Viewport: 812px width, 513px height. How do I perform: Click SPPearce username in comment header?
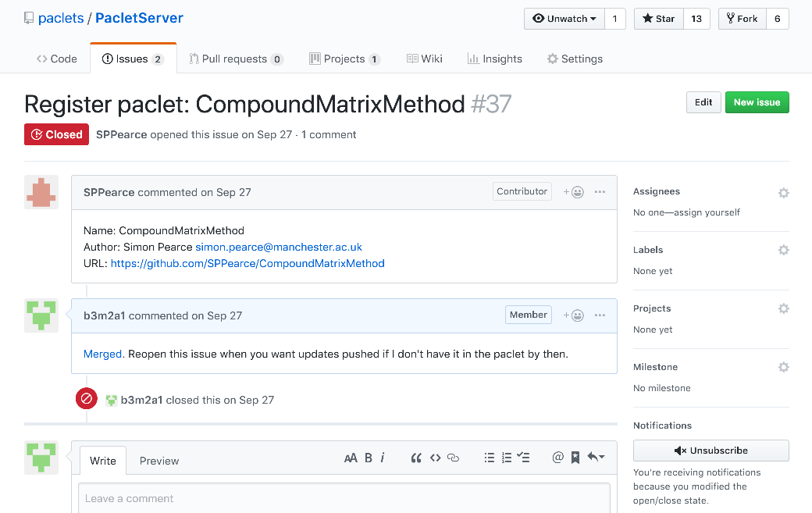coord(109,193)
